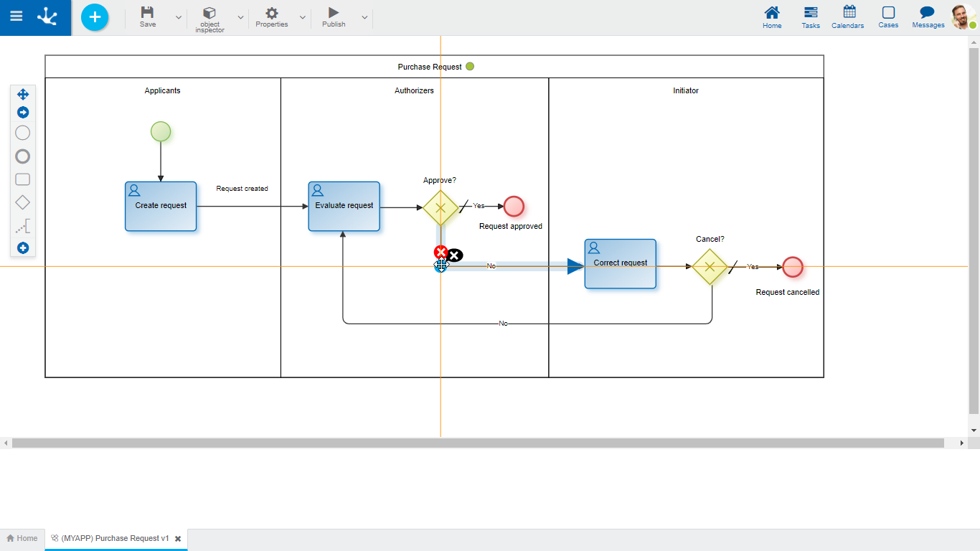Choose the gateway diamond shape in palette
The image size is (980, 551).
click(23, 203)
